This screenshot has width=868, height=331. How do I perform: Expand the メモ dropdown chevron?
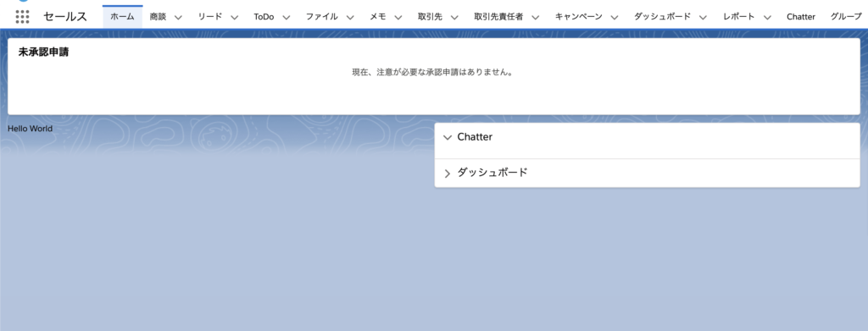coord(398,17)
